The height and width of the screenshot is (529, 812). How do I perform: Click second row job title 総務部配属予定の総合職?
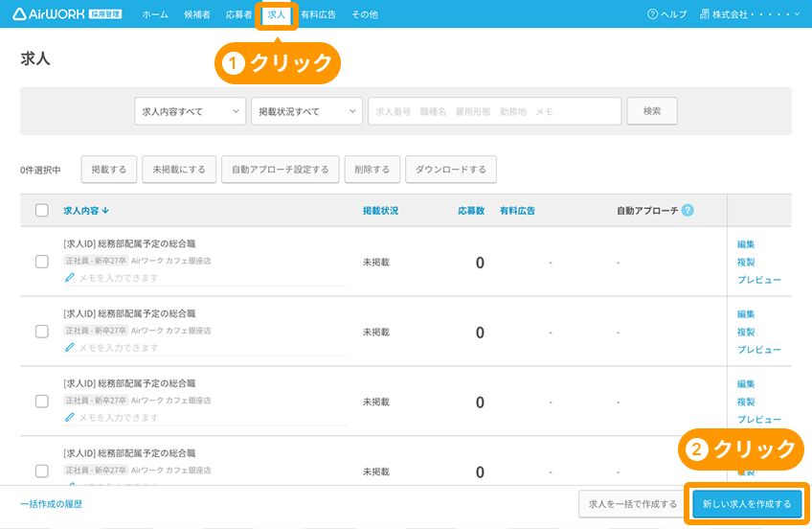click(147, 313)
